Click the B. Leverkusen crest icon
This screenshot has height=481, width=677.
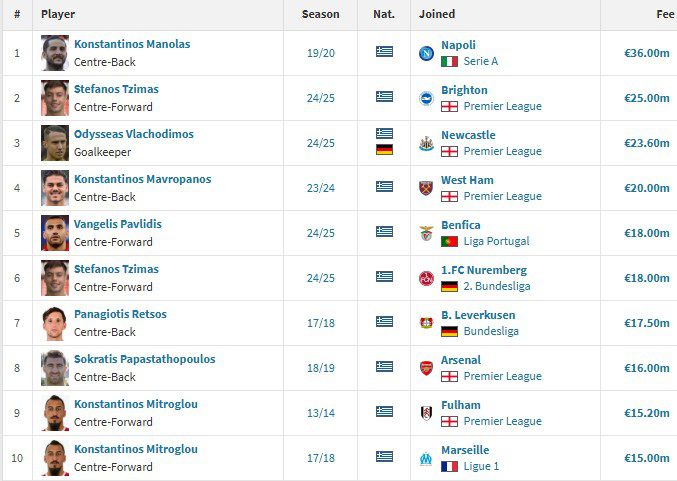pos(426,323)
